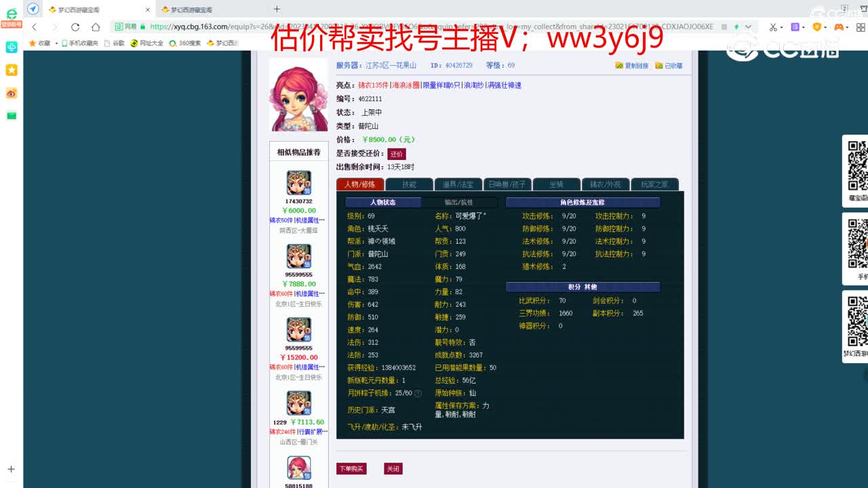Click the 下单购买 order button
The width and height of the screenshot is (868, 488).
click(351, 468)
